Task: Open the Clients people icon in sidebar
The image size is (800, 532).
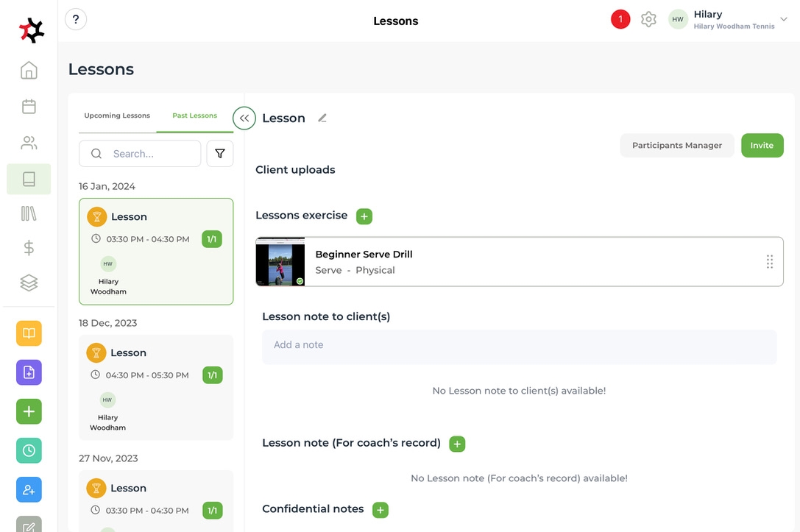Action: [x=29, y=143]
